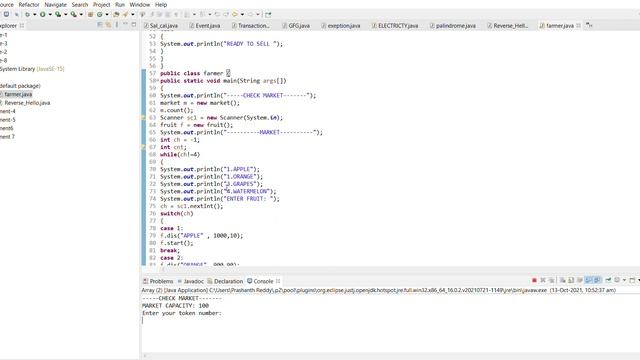Click Collapse All in Package Explorer
This screenshot has height=360, width=640.
coord(100,25)
